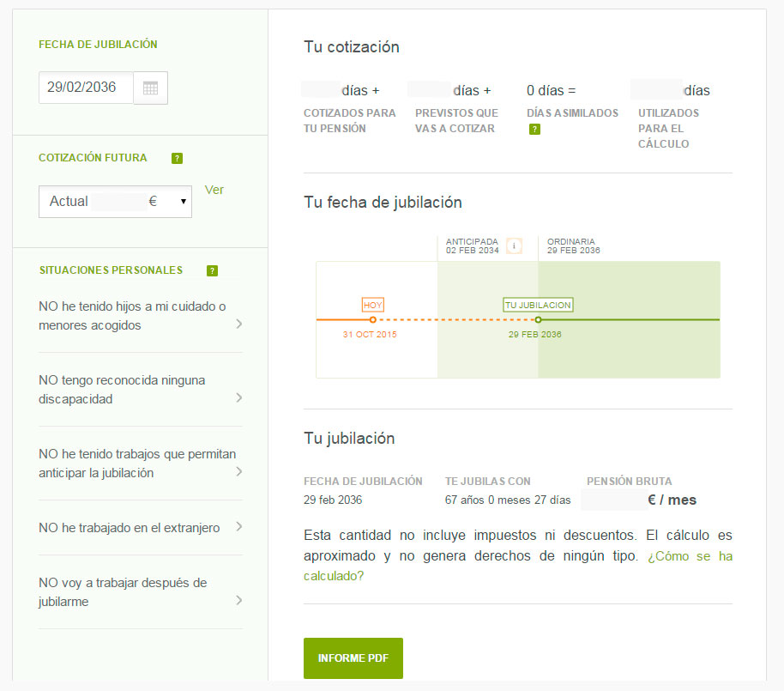784x691 pixels.
Task: Open the calendar date picker
Action: [x=151, y=88]
